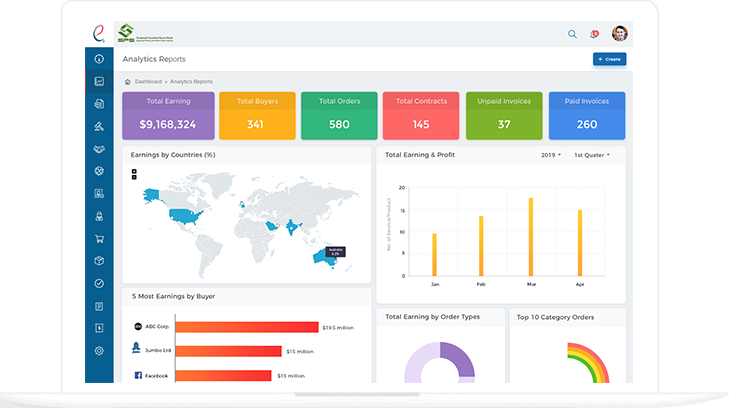
Task: Select the analytics chart sidebar icon
Action: click(x=99, y=81)
